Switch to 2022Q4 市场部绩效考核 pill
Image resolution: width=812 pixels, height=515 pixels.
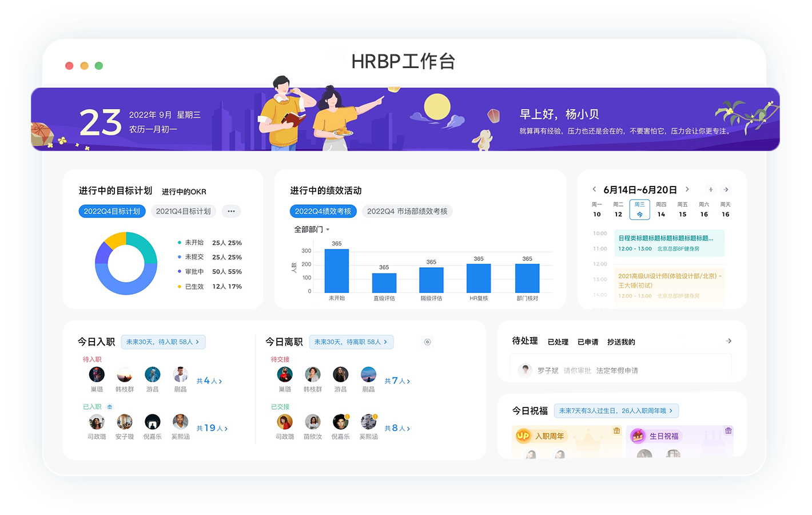[407, 211]
